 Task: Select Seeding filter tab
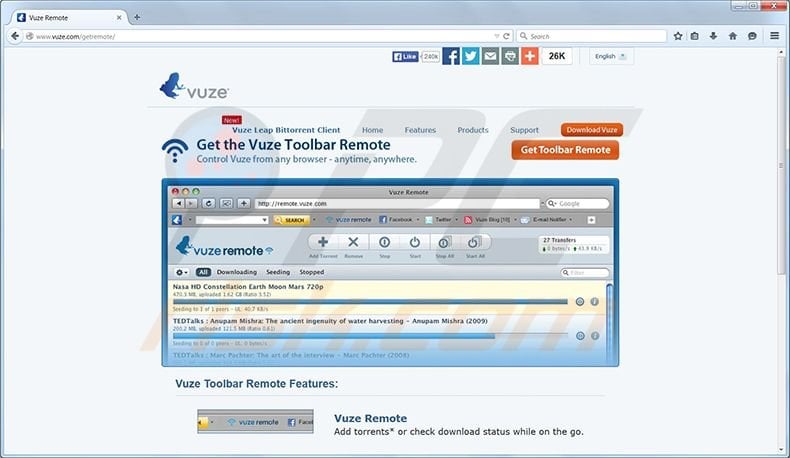[x=278, y=272]
